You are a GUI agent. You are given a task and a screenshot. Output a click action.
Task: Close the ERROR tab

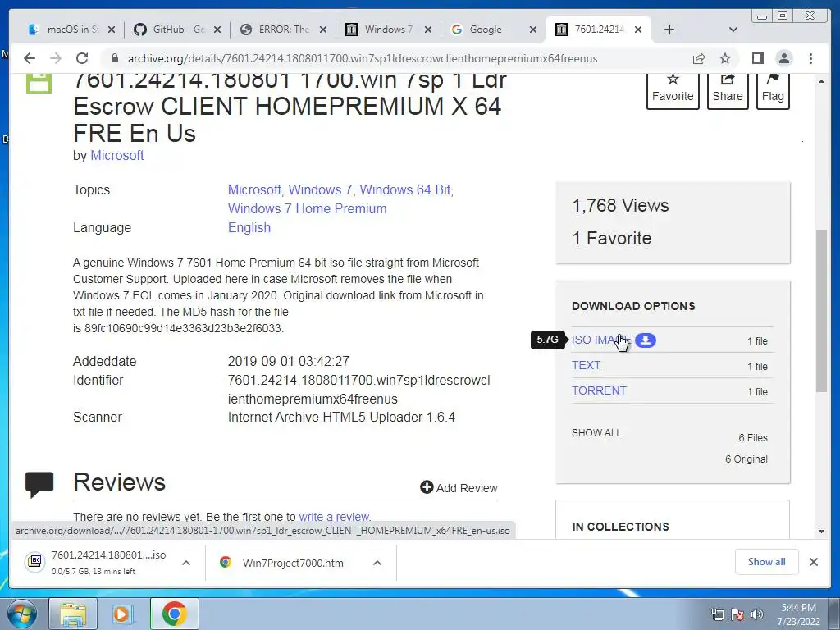click(x=323, y=30)
